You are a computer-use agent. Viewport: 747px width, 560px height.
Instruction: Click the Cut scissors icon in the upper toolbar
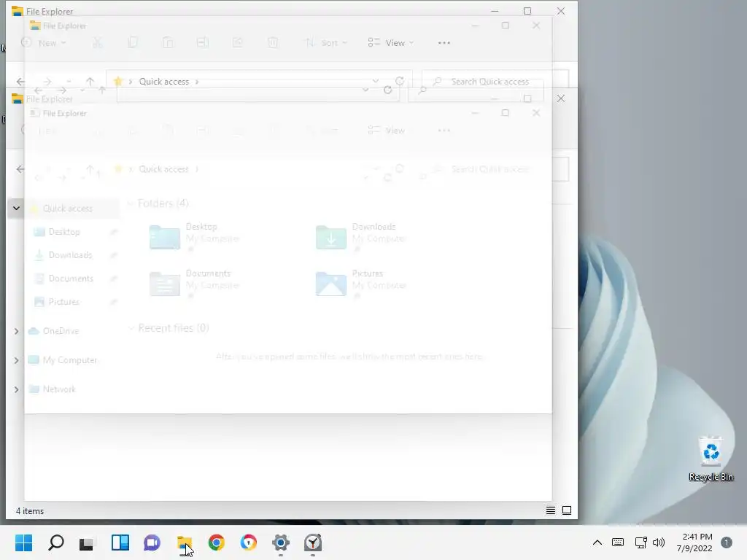point(98,43)
